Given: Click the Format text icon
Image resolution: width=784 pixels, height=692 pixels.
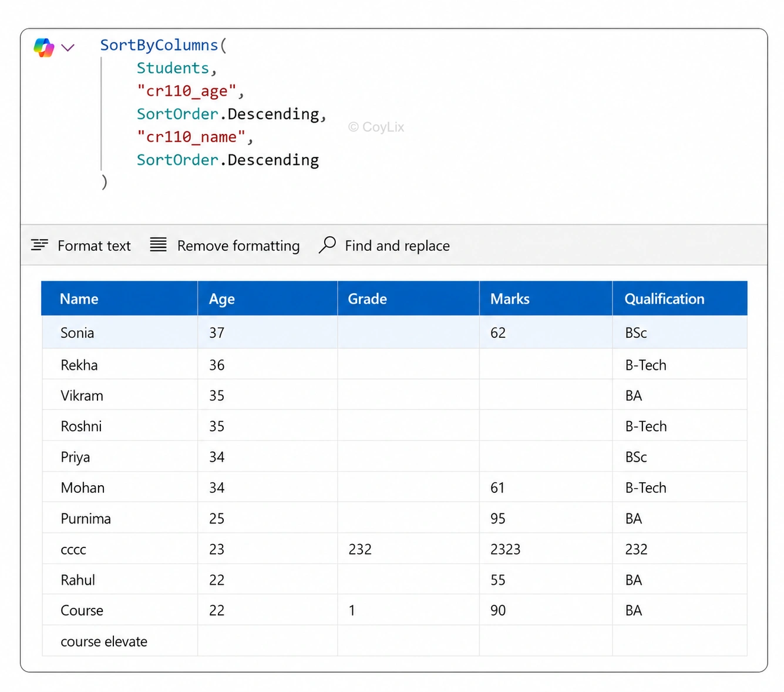Looking at the screenshot, I should point(39,245).
